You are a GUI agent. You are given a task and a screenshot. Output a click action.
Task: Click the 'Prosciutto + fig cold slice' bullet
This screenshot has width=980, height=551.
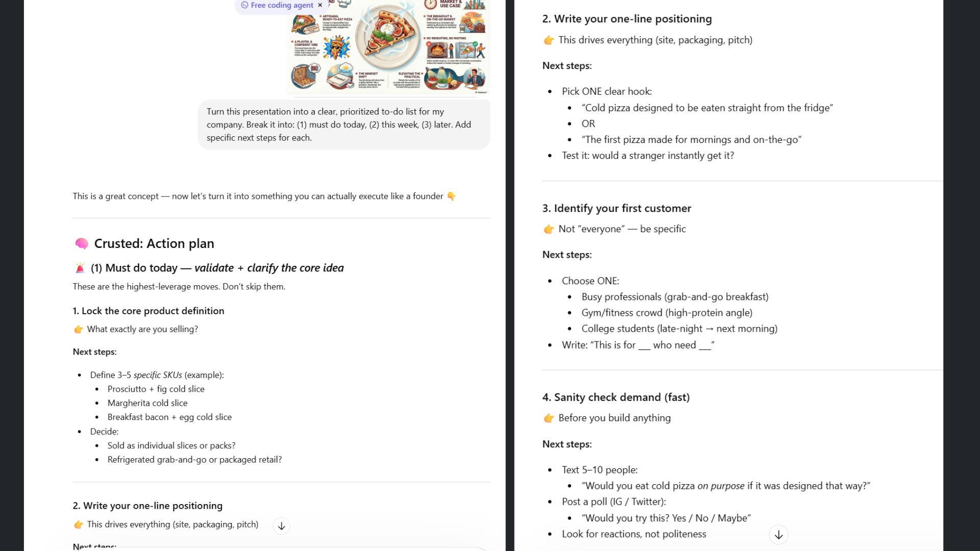(x=156, y=389)
